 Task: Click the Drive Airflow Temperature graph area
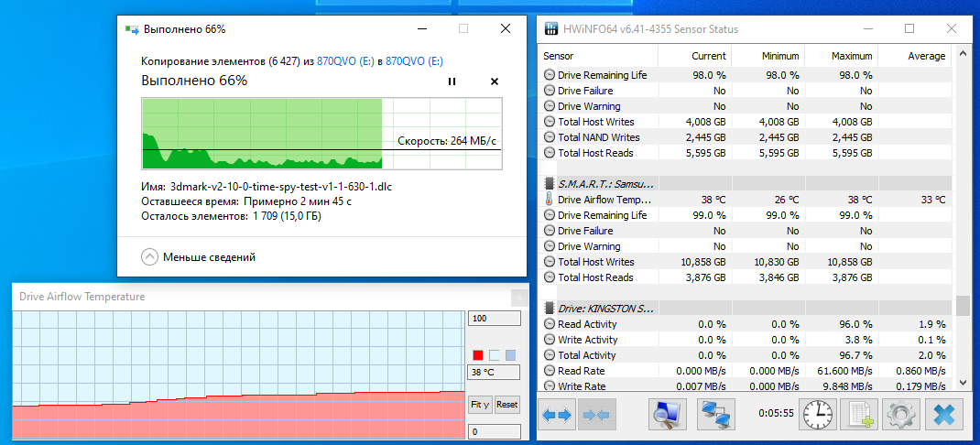pos(237,375)
